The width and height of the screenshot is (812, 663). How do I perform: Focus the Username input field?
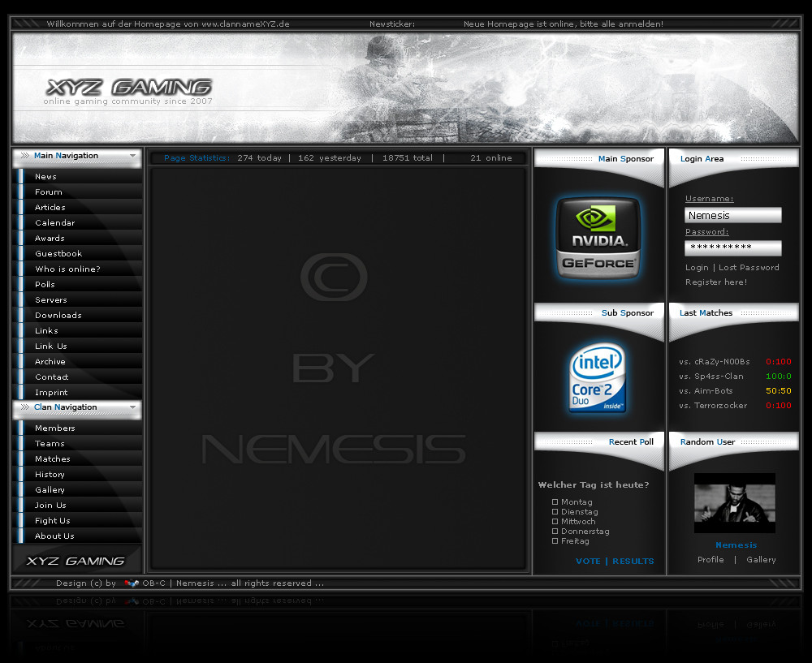pyautogui.click(x=732, y=215)
